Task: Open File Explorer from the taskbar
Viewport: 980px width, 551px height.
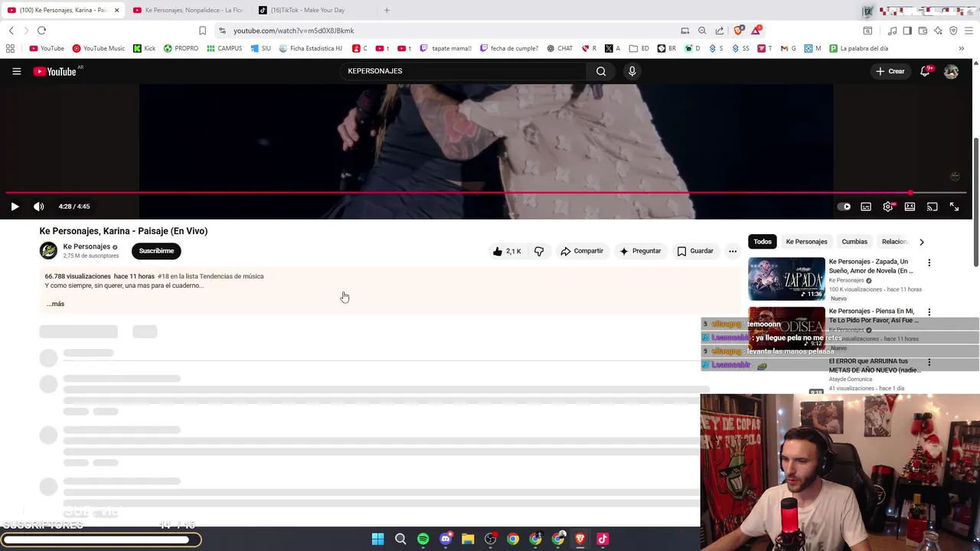Action: coord(468,539)
